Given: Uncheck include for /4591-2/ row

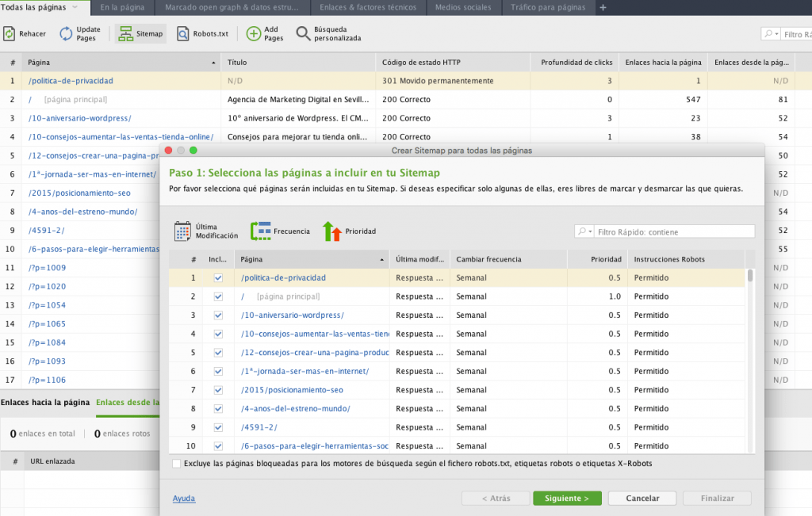Looking at the screenshot, I should 218,427.
